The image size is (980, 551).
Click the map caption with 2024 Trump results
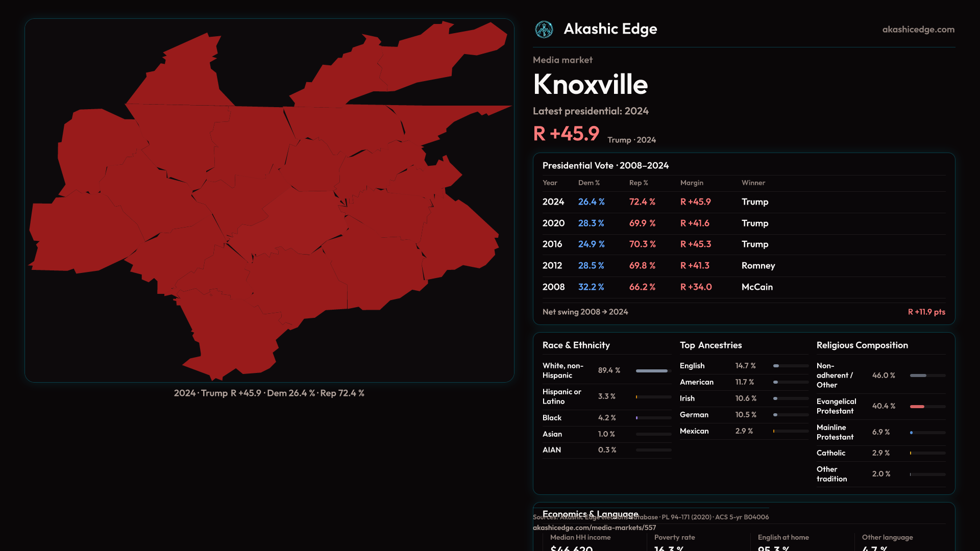(269, 393)
